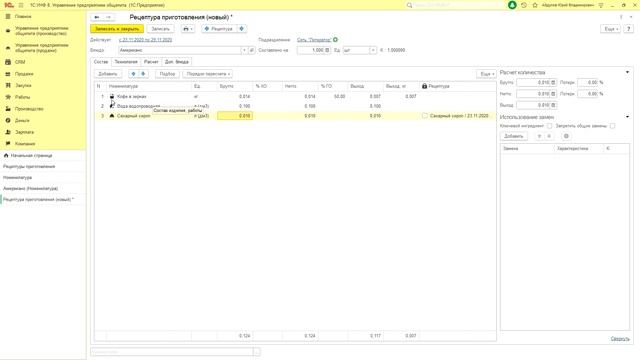The width and height of the screenshot is (640, 360).
Task: Open favorites star in title bar
Action: click(x=535, y=5)
